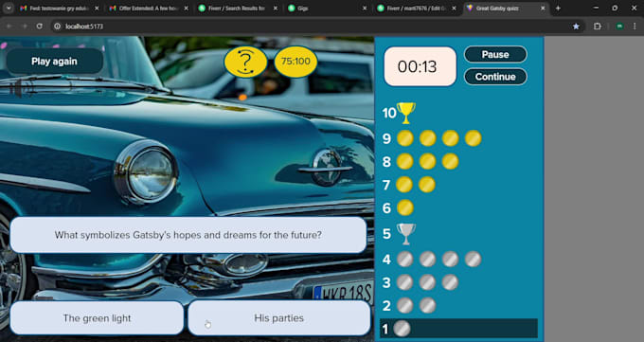Switch to the Offer Extended Gmail tab
Screen dimensions: 644x342
click(x=149, y=9)
